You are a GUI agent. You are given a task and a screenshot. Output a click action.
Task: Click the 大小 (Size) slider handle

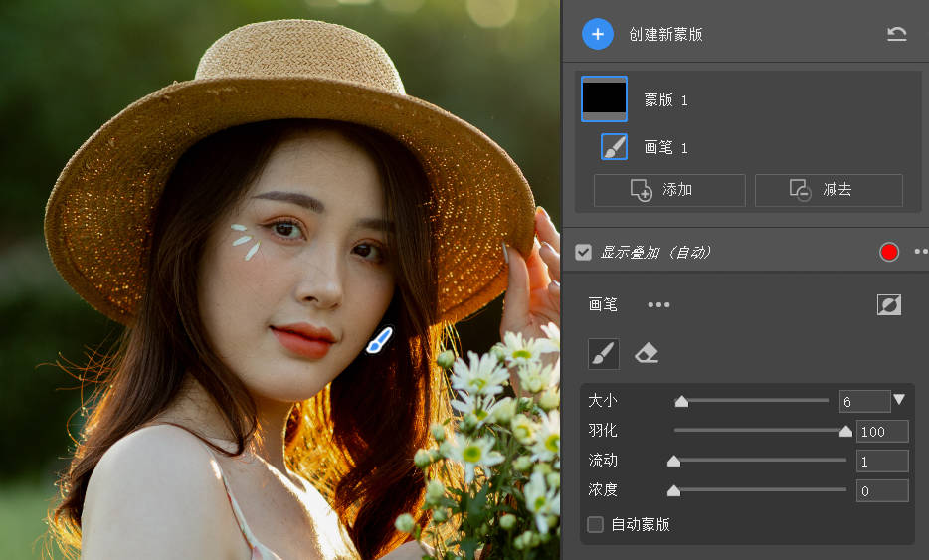point(681,402)
